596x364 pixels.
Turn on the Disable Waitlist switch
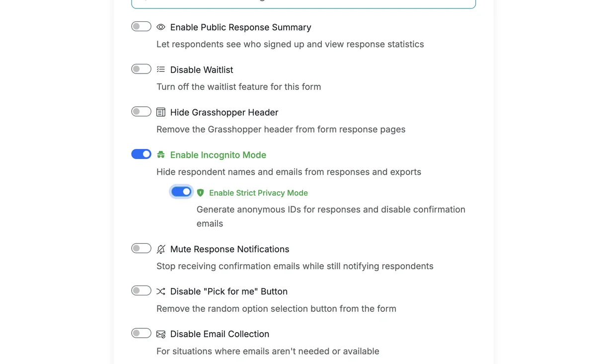[x=141, y=69]
